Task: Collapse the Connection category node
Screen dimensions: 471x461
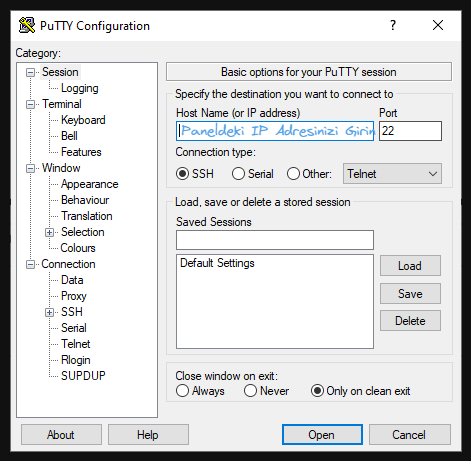Action: 30,264
